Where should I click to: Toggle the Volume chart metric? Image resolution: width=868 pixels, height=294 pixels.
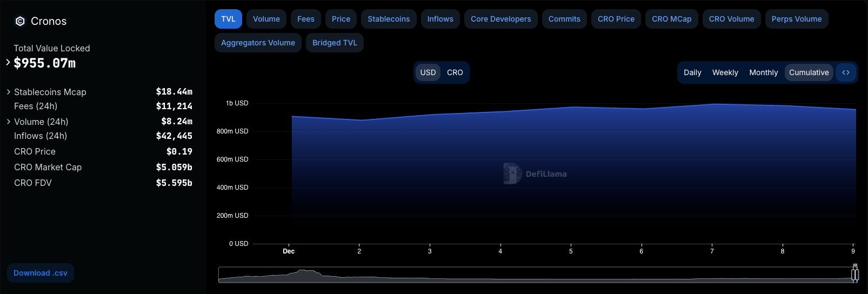coord(266,19)
